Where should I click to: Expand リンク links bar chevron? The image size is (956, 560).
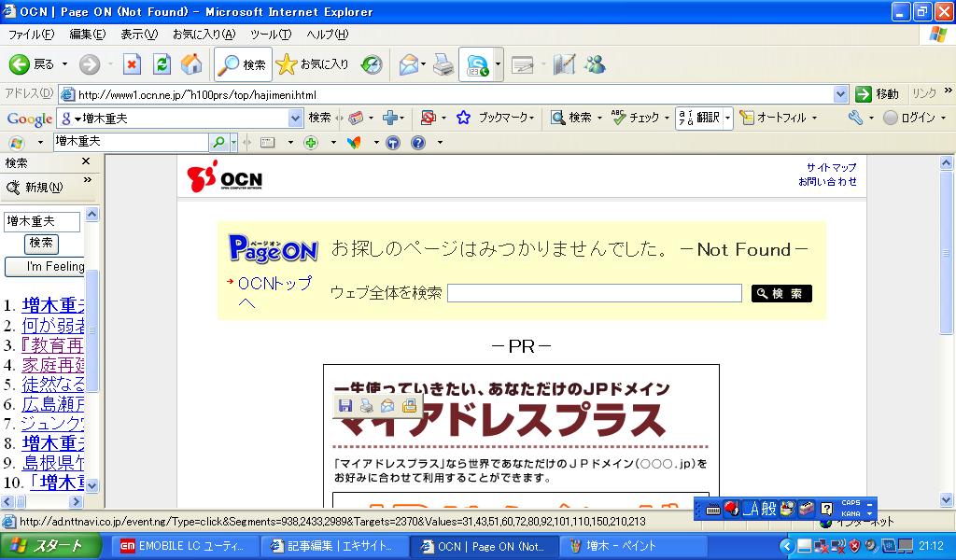tap(949, 91)
